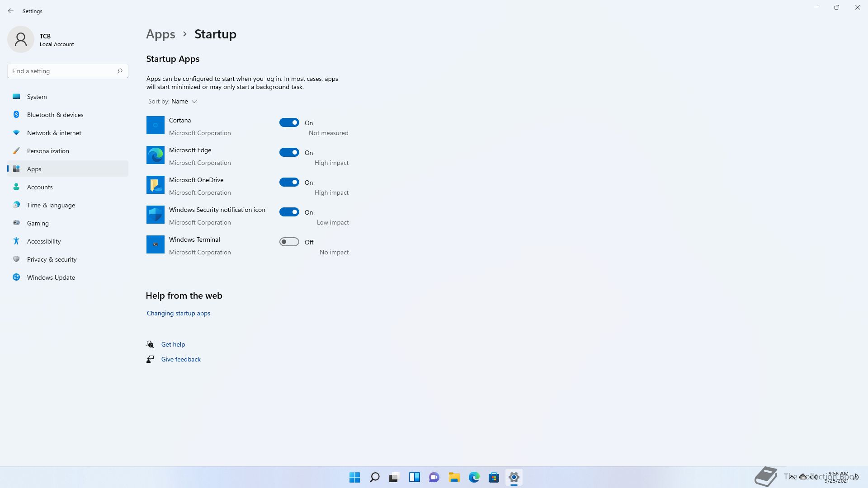The height and width of the screenshot is (488, 868).
Task: Click the Give feedback link
Action: tap(181, 359)
